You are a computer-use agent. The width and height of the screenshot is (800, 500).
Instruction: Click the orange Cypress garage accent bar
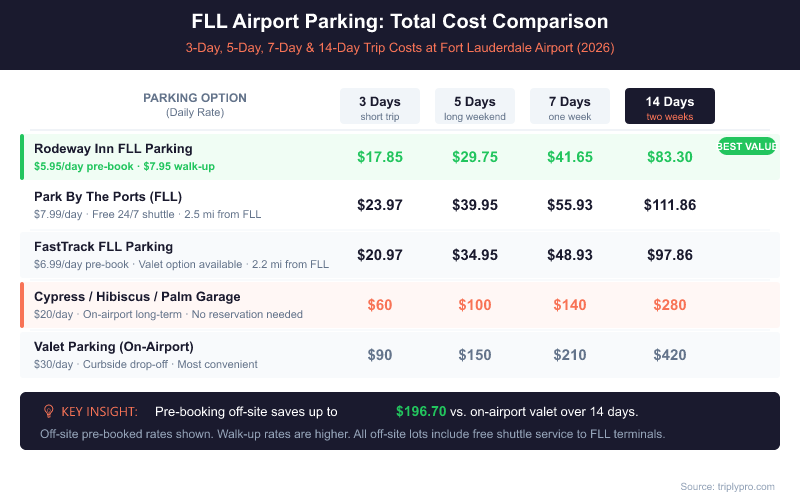point(22,305)
